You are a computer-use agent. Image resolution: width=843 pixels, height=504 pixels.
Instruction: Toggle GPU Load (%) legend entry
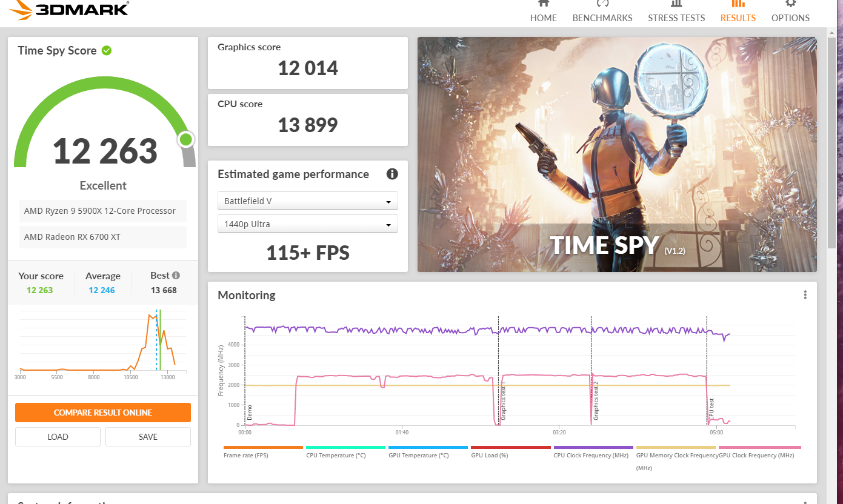[x=510, y=451]
